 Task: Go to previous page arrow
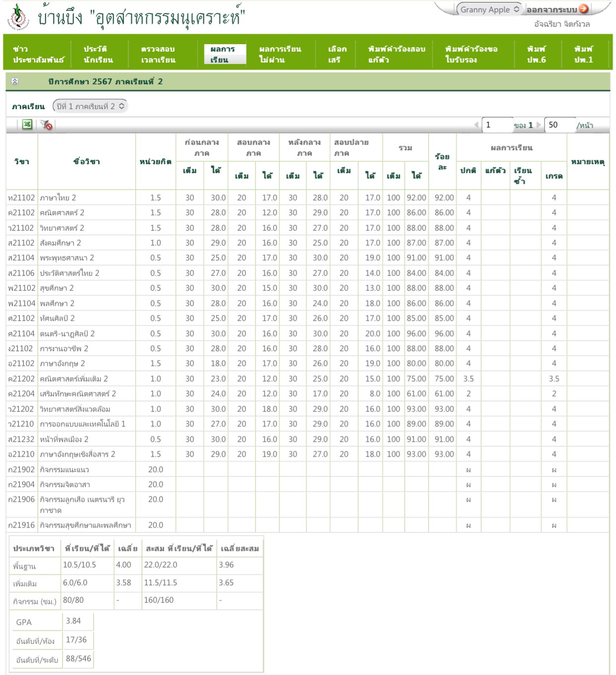(477, 125)
